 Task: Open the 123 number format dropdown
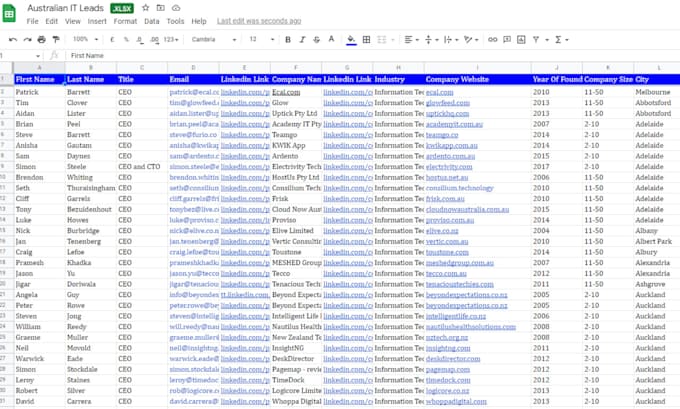click(171, 39)
